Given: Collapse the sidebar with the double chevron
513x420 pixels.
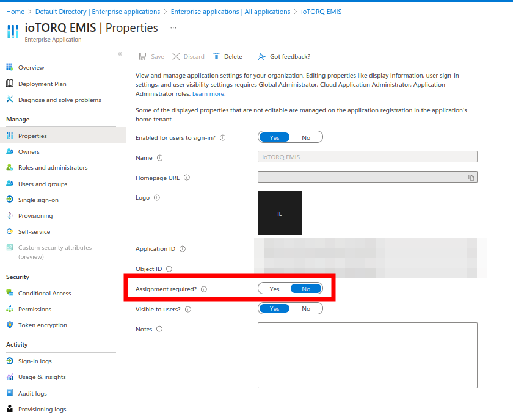Looking at the screenshot, I should pos(120,54).
